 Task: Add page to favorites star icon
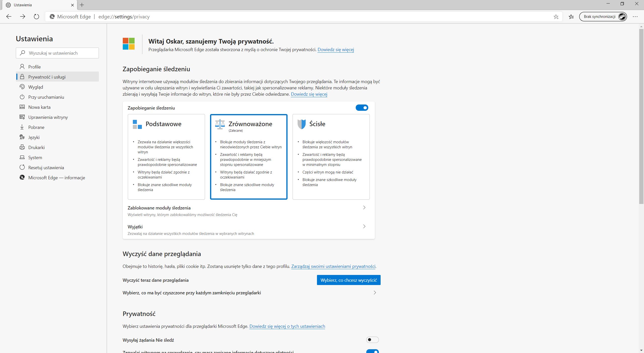(x=556, y=17)
